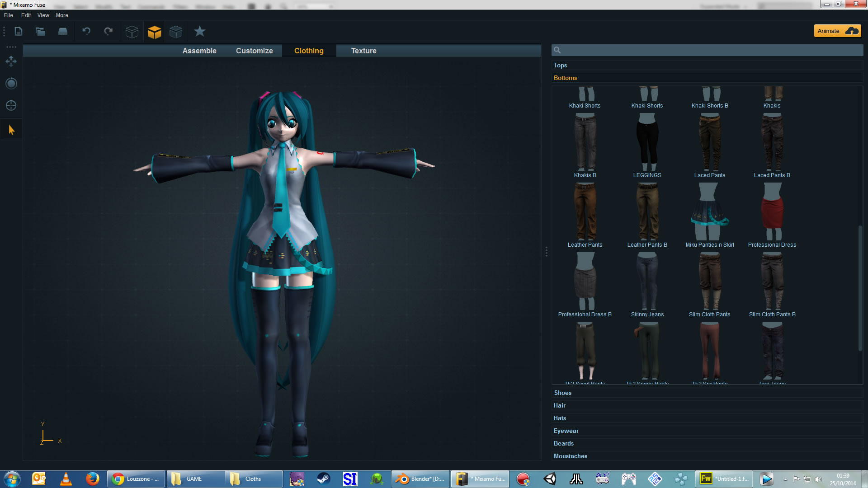868x488 pixels.
Task: Open a file using the folder icon
Action: click(x=40, y=31)
